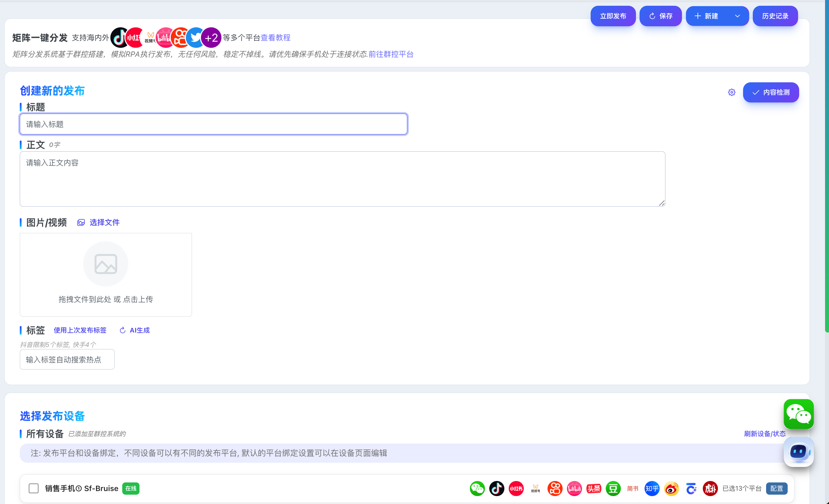Click the Toutiao platform icon
The width and height of the screenshot is (829, 504).
click(594, 489)
